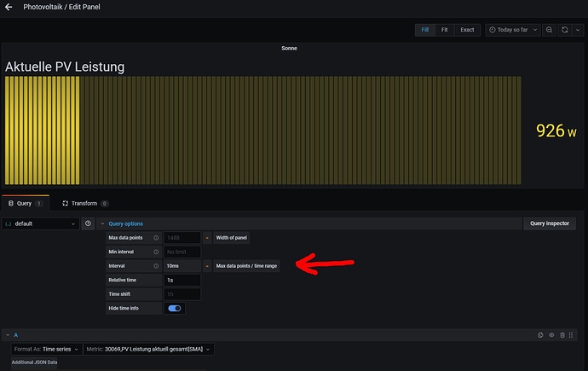Grab the query A drag handle

(571, 335)
